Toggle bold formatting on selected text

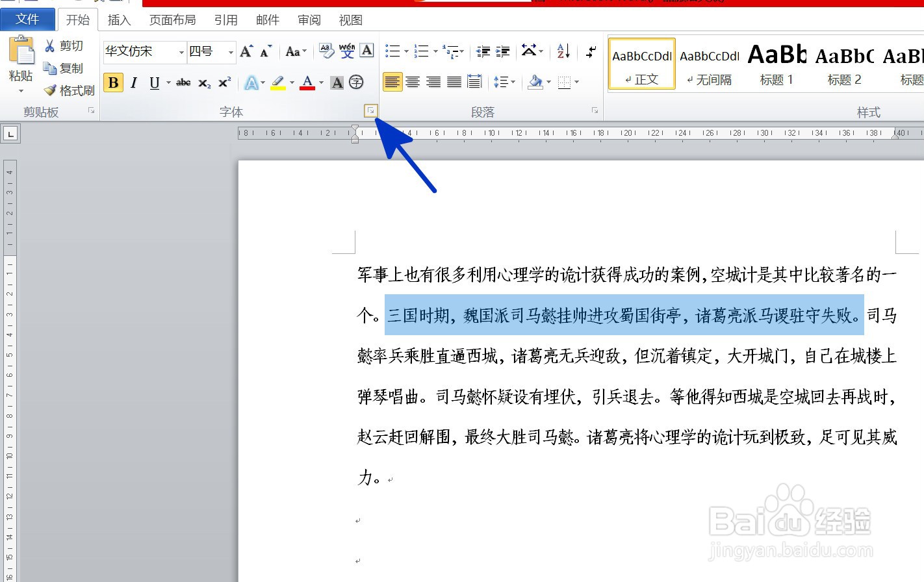coord(113,82)
